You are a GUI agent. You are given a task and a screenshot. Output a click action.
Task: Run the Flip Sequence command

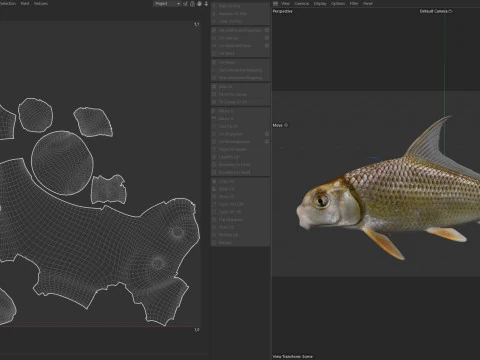click(240, 220)
